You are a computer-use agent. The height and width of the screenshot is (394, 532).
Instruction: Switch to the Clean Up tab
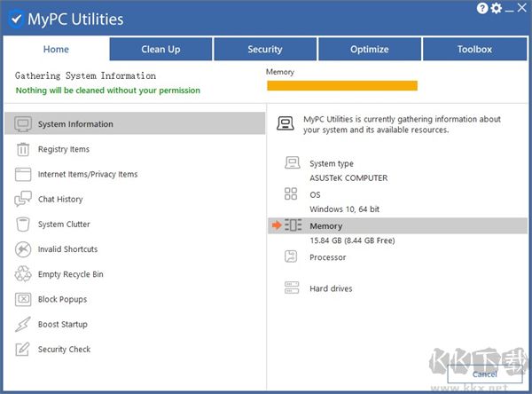click(x=160, y=50)
